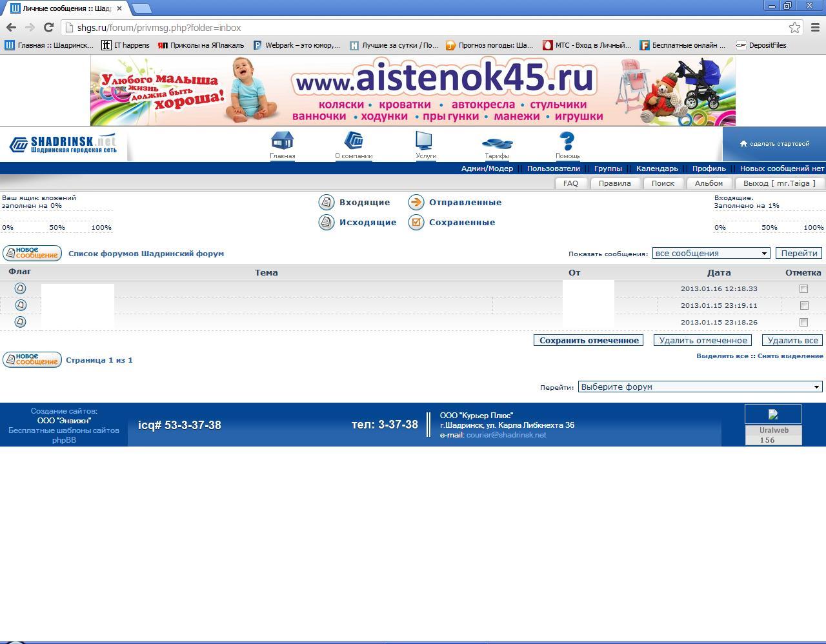Go back with browser back arrow
The image size is (826, 644).
pos(10,27)
